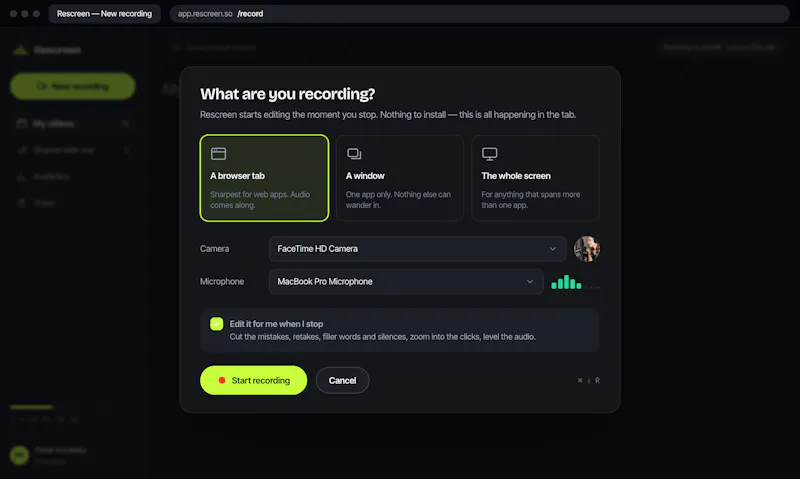Click the ⌘⇧R keyboard shortcut hint
Screen dimensions: 800x479
[x=588, y=381]
